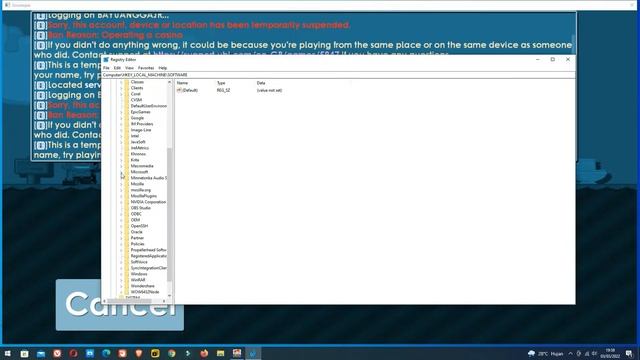Open the View menu in Registry Editor

pyautogui.click(x=129, y=68)
